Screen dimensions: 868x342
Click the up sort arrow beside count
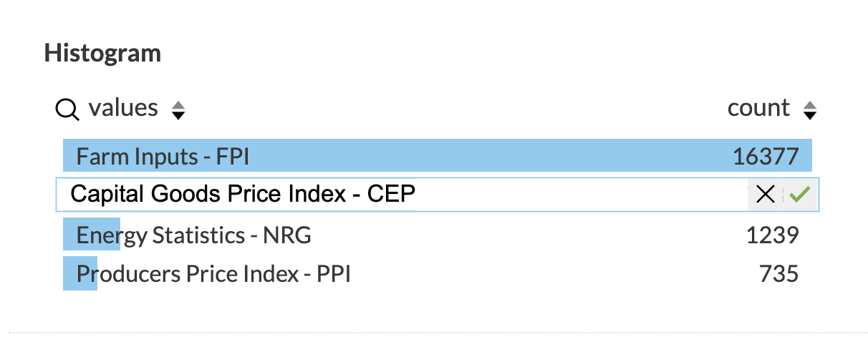pos(810,104)
